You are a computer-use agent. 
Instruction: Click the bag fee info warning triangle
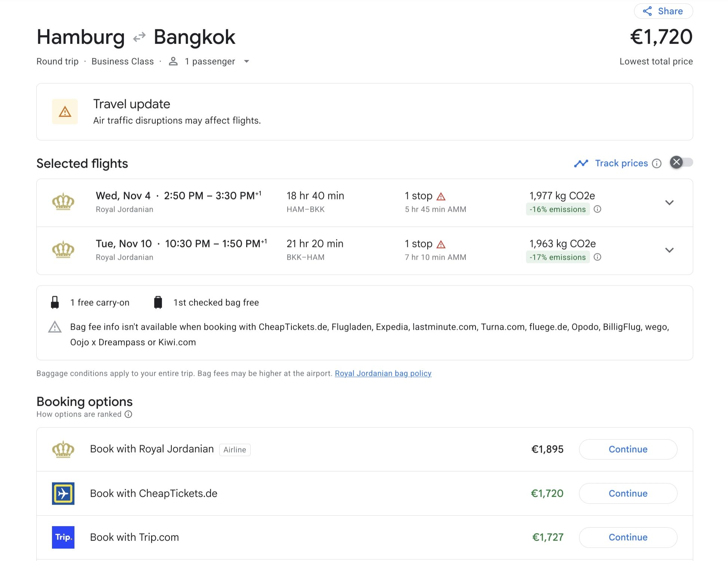(55, 327)
